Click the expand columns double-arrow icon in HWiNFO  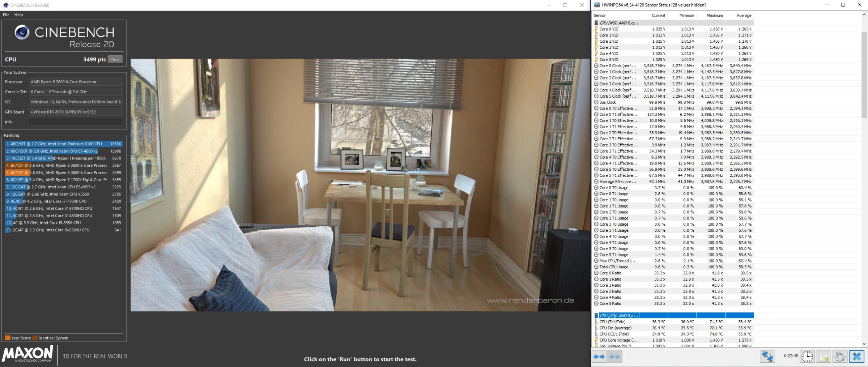pyautogui.click(x=599, y=357)
